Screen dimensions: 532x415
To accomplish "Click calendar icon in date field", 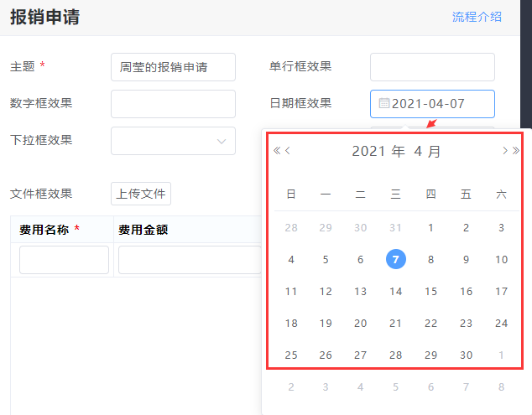I will [x=384, y=104].
